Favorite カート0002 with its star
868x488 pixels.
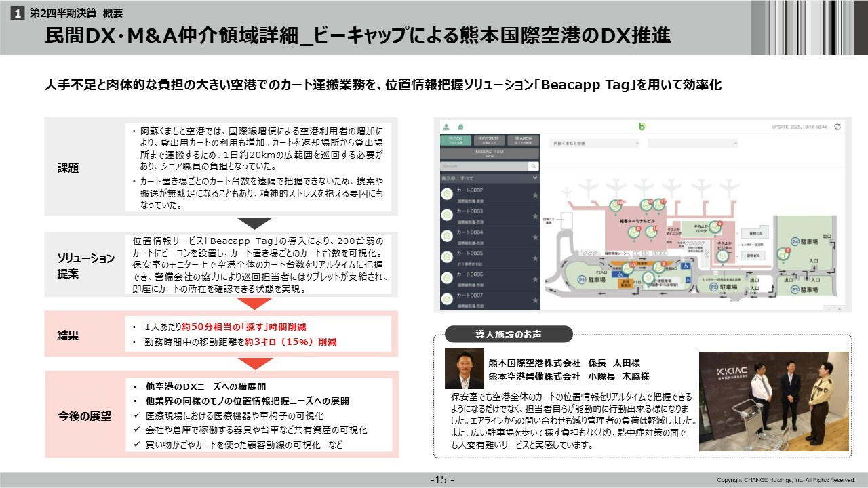click(x=535, y=195)
